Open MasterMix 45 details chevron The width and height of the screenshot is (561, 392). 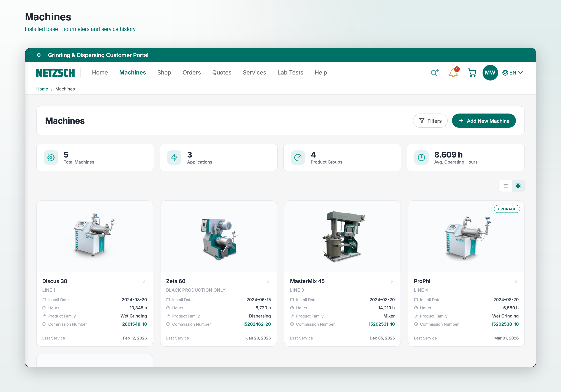[x=392, y=281]
